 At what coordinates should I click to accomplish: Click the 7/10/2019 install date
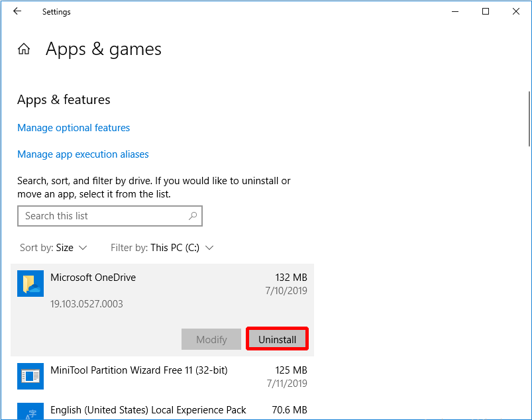click(x=286, y=291)
